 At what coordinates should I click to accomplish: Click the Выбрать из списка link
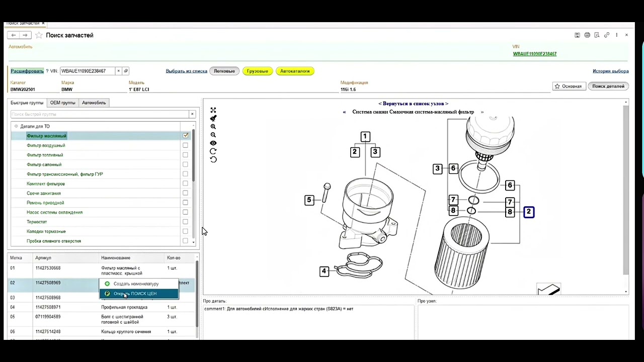[187, 71]
